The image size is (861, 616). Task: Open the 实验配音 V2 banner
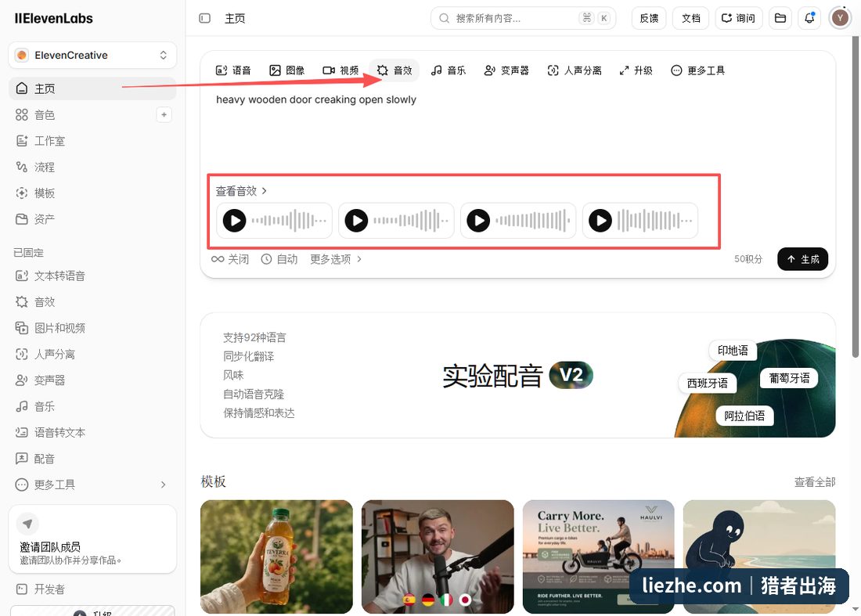tap(518, 376)
